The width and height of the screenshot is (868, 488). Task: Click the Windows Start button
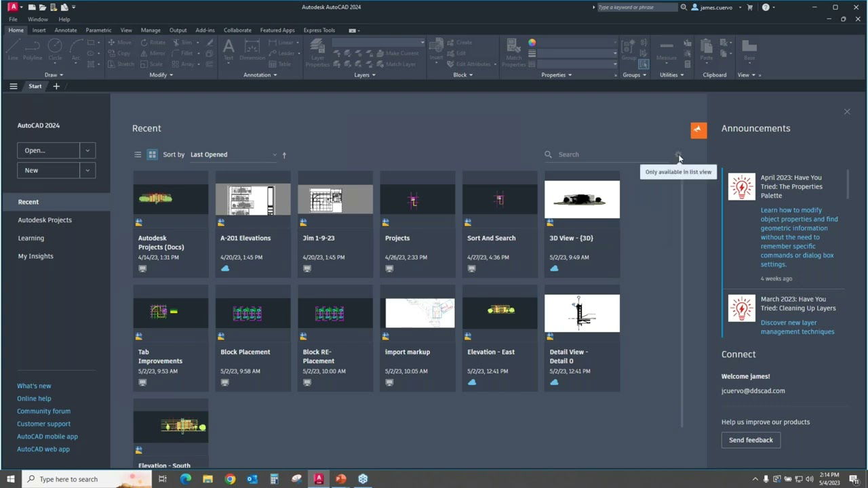(x=11, y=479)
